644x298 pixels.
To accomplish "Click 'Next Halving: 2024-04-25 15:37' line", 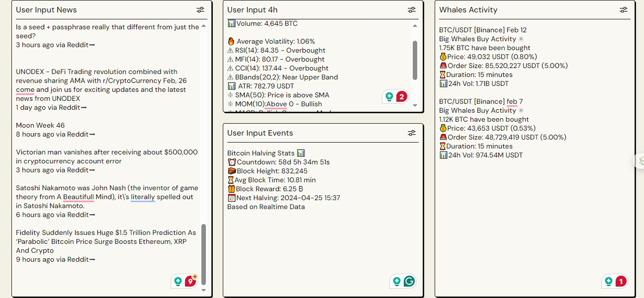I will click(x=283, y=198).
